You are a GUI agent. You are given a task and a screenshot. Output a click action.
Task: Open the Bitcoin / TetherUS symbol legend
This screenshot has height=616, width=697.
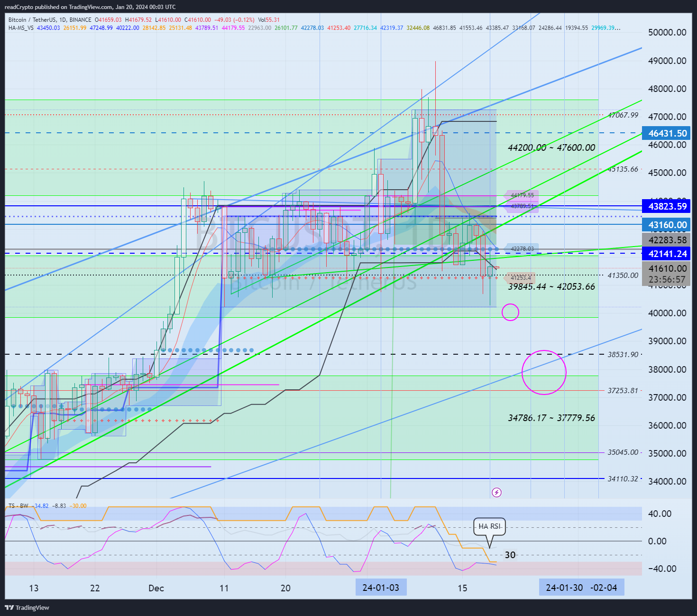tap(50, 20)
